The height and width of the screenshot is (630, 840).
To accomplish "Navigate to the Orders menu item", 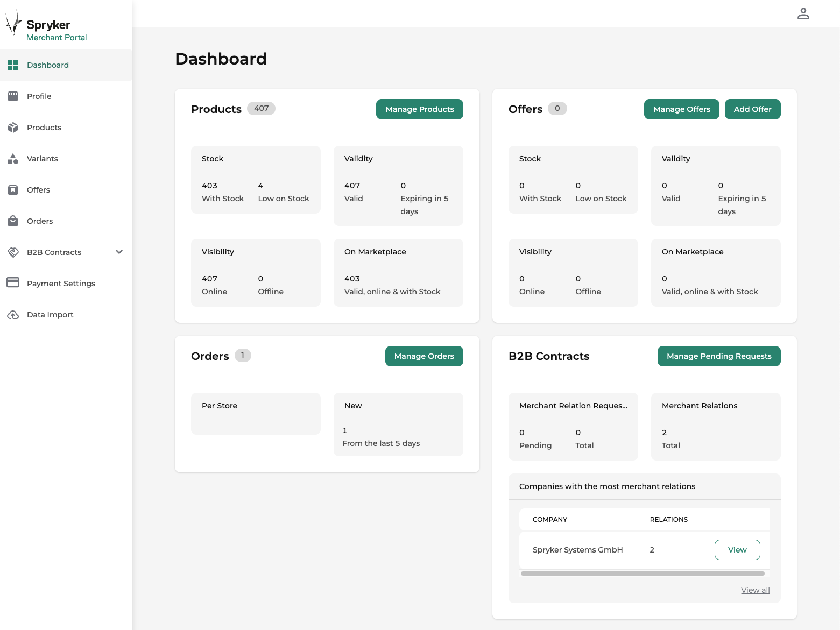I will (39, 221).
